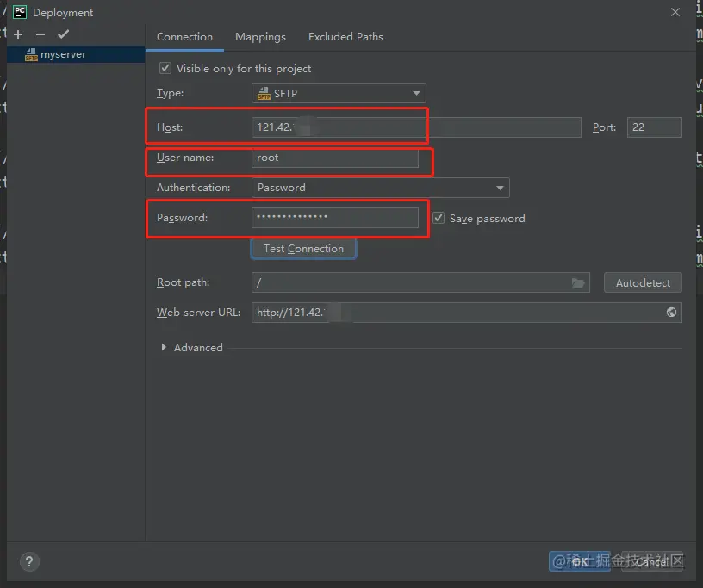
Task: Close the Deployment dialog
Action: (x=675, y=12)
